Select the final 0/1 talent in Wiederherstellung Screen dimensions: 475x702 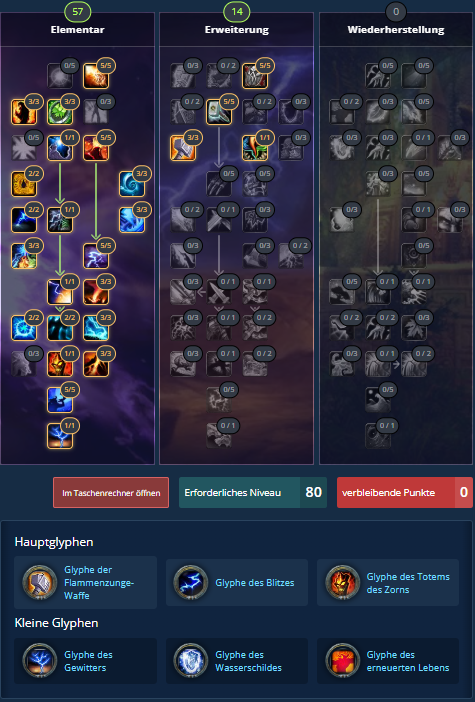point(378,436)
